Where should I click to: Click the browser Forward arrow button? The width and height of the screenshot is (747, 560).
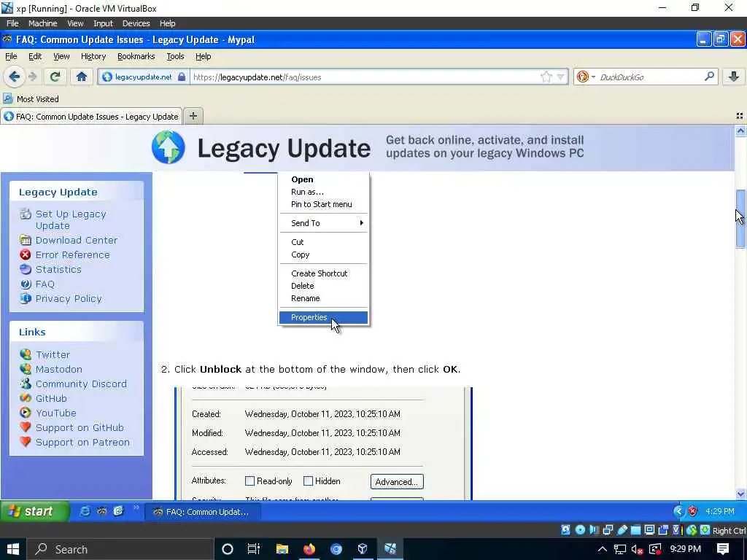click(32, 77)
